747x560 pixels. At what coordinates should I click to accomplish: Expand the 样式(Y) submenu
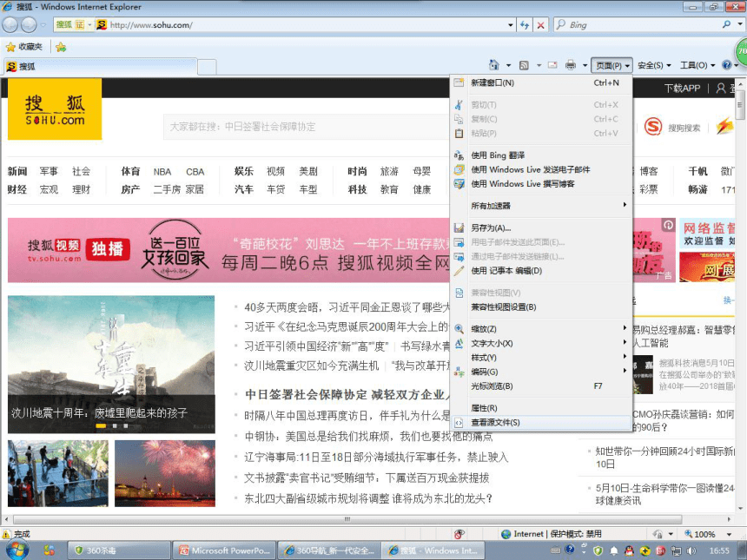tap(542, 357)
